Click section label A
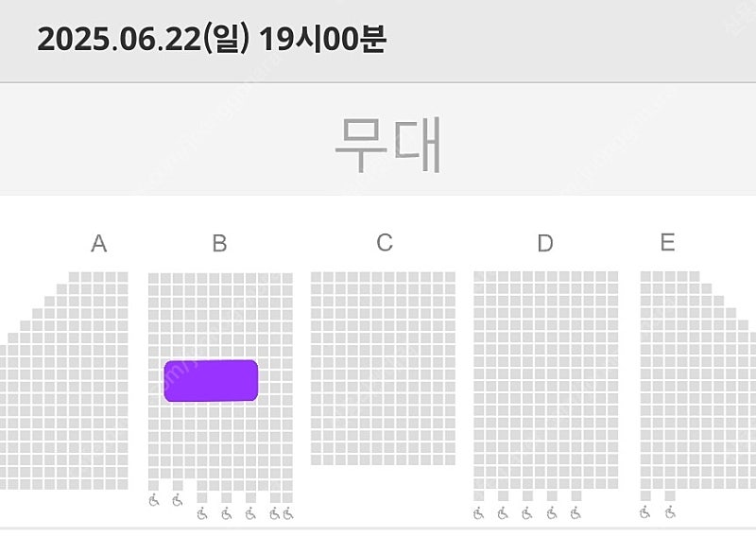This screenshot has height=537, width=756. tap(99, 243)
